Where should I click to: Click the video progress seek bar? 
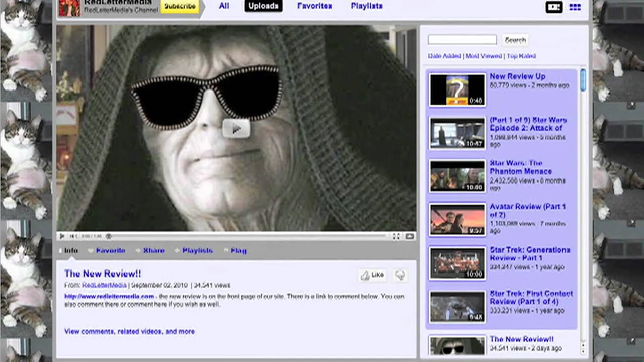pos(247,236)
